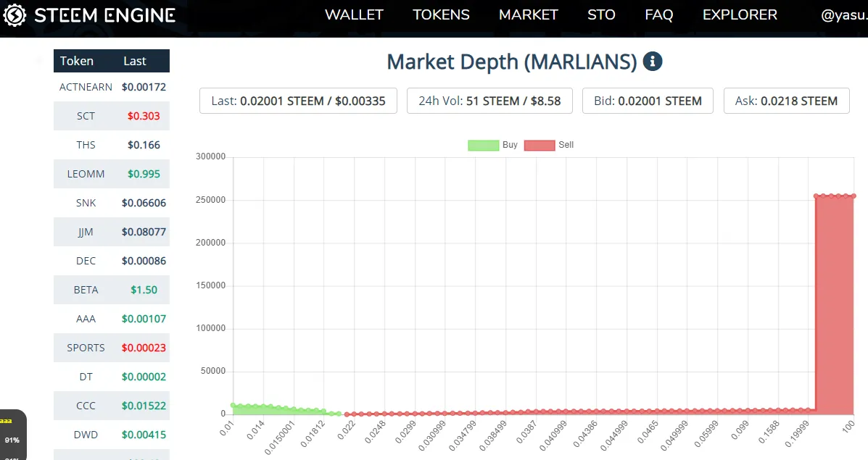Open the MARKET section

point(529,15)
